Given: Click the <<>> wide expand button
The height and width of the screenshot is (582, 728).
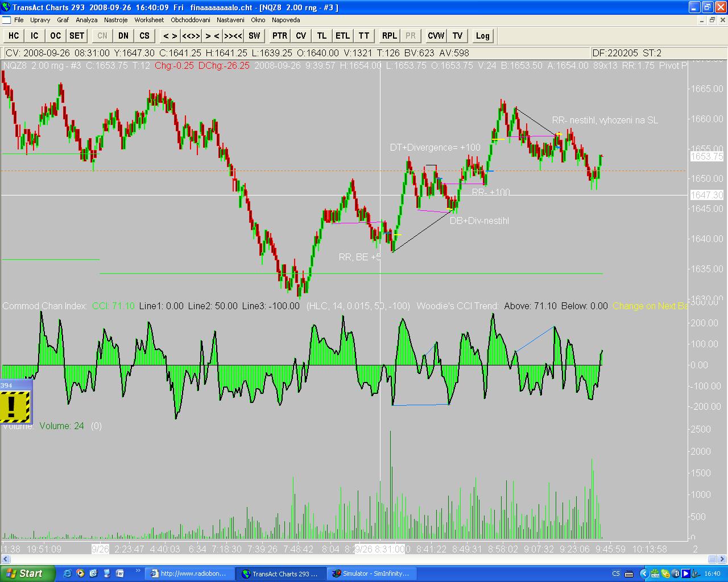Looking at the screenshot, I should [x=191, y=36].
